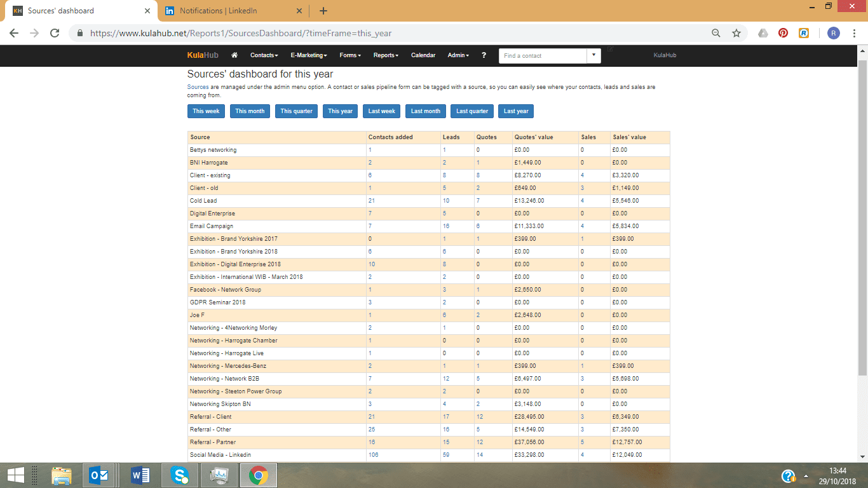Launch Skype from the taskbar
The width and height of the screenshot is (868, 488).
[x=179, y=475]
